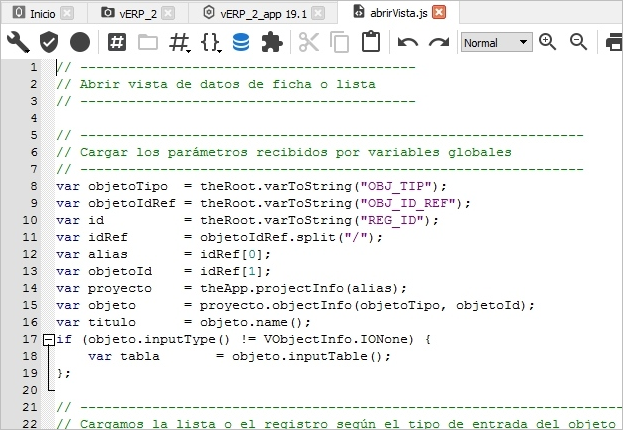623x430 pixels.
Task: Click the wrench tool icon
Action: click(x=18, y=42)
